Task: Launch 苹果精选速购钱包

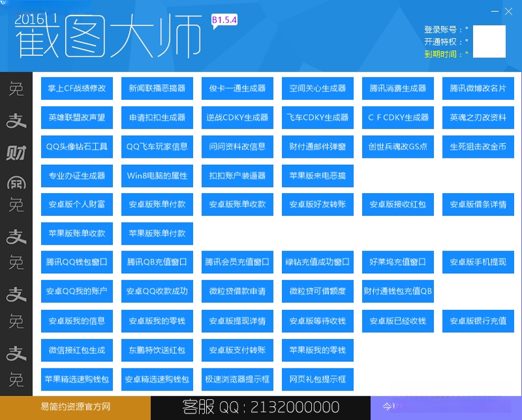Action: pos(77,379)
